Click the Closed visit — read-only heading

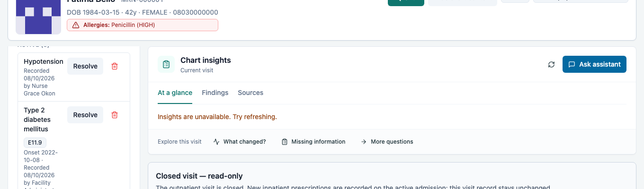pyautogui.click(x=199, y=176)
